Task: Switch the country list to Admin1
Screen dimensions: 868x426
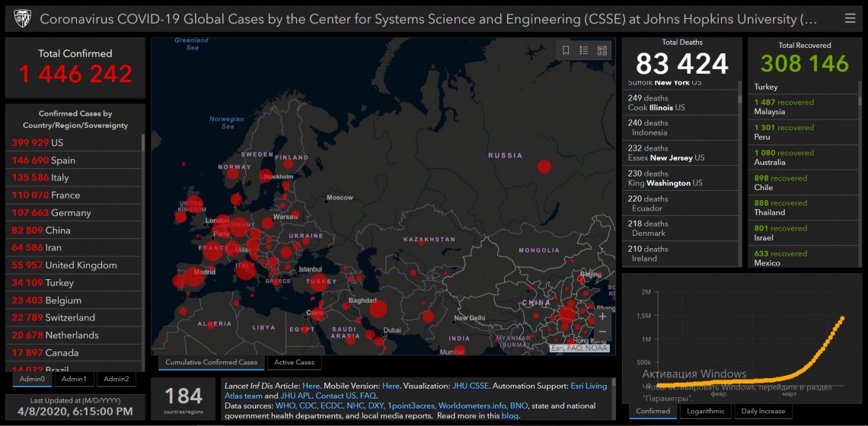Action: tap(74, 379)
